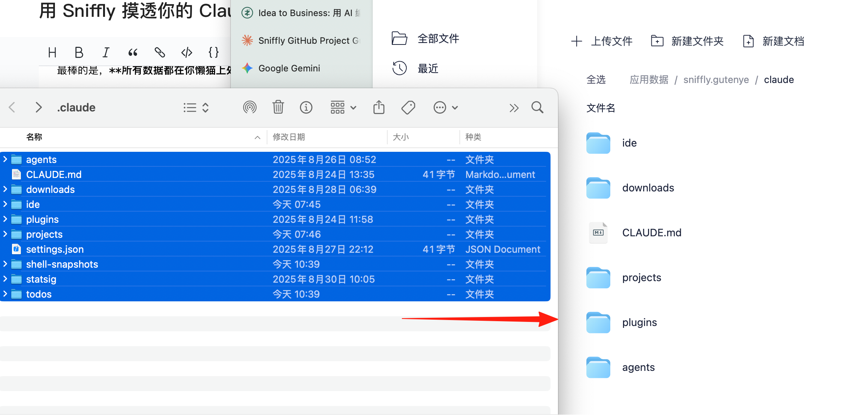The image size is (868, 415).
Task: Expand the projects folder disclosure arrow
Action: click(x=5, y=234)
